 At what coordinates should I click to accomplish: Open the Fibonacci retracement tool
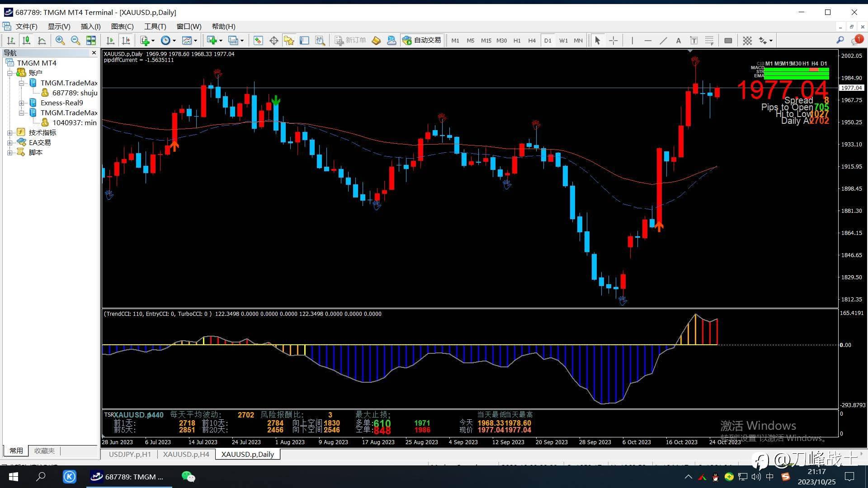(x=709, y=41)
